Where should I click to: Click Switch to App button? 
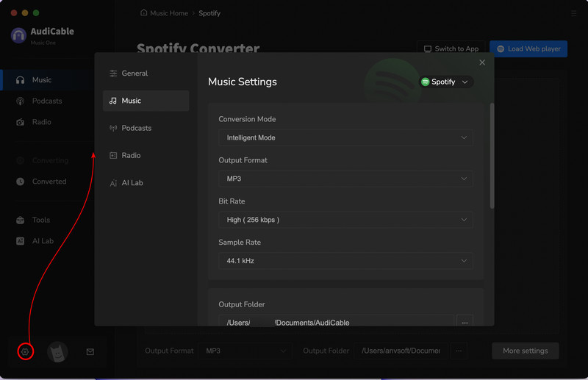451,49
